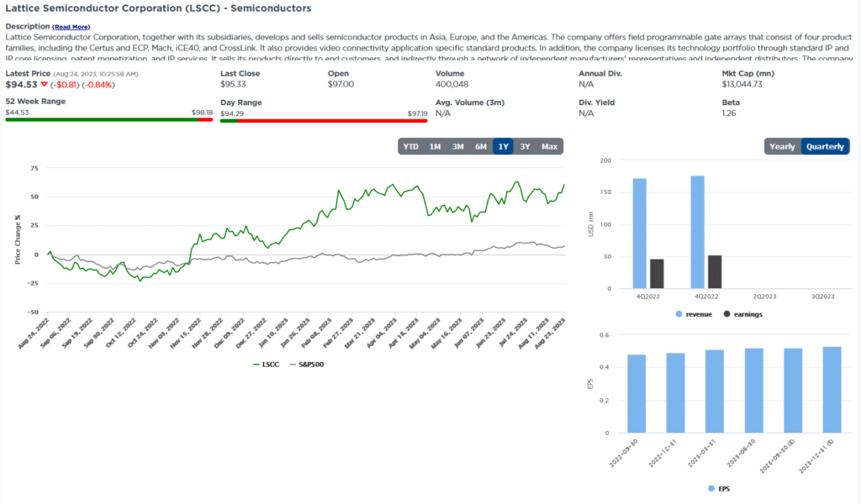Click the EPS bar for 2023-06-30
The width and height of the screenshot is (861, 504).
(x=754, y=391)
